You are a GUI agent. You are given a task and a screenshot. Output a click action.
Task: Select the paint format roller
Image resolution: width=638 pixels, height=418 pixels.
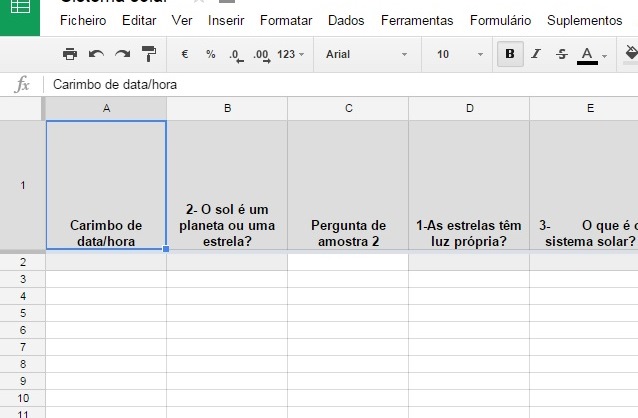pos(149,54)
